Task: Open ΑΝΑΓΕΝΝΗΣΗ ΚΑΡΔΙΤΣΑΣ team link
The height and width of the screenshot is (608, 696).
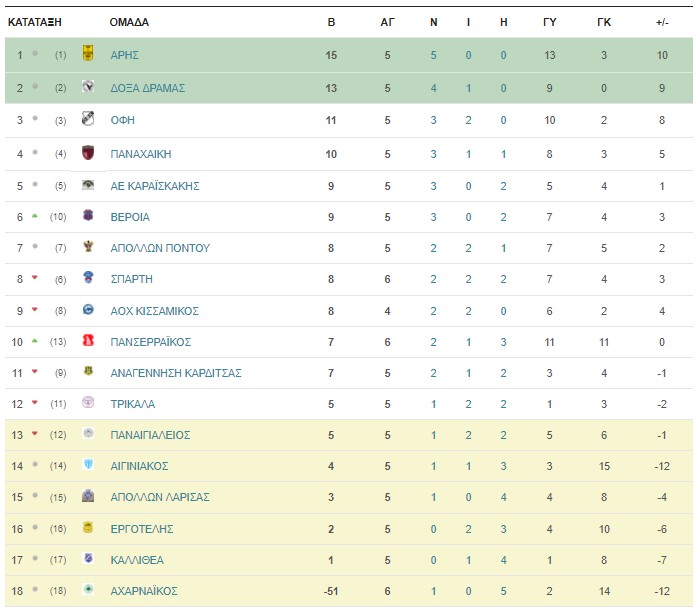Action: (x=176, y=373)
